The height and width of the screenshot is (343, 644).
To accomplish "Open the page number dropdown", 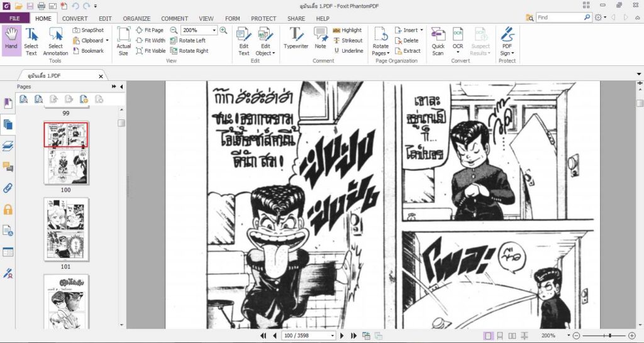I will point(332,335).
